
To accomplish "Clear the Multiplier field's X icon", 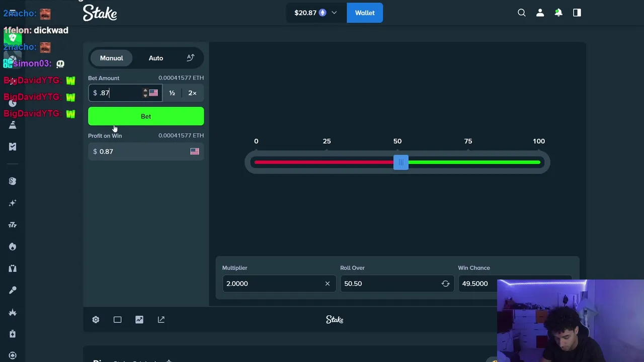I will pyautogui.click(x=328, y=284).
